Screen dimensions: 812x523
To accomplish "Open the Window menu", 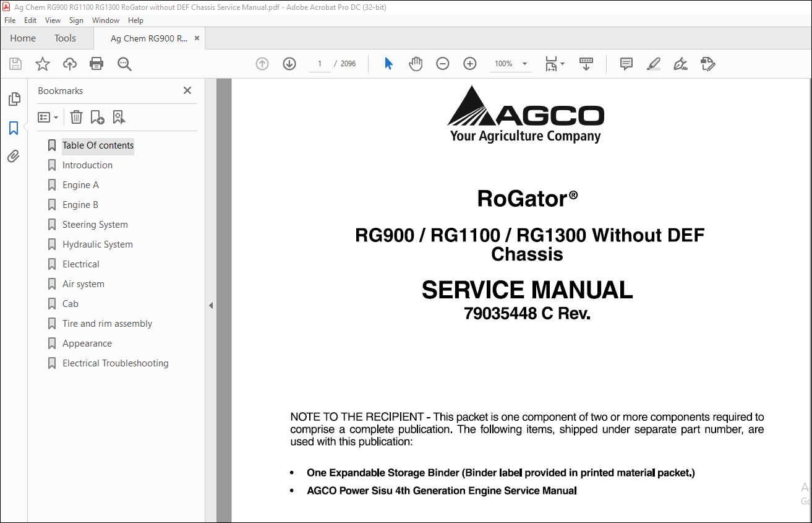I will (106, 20).
